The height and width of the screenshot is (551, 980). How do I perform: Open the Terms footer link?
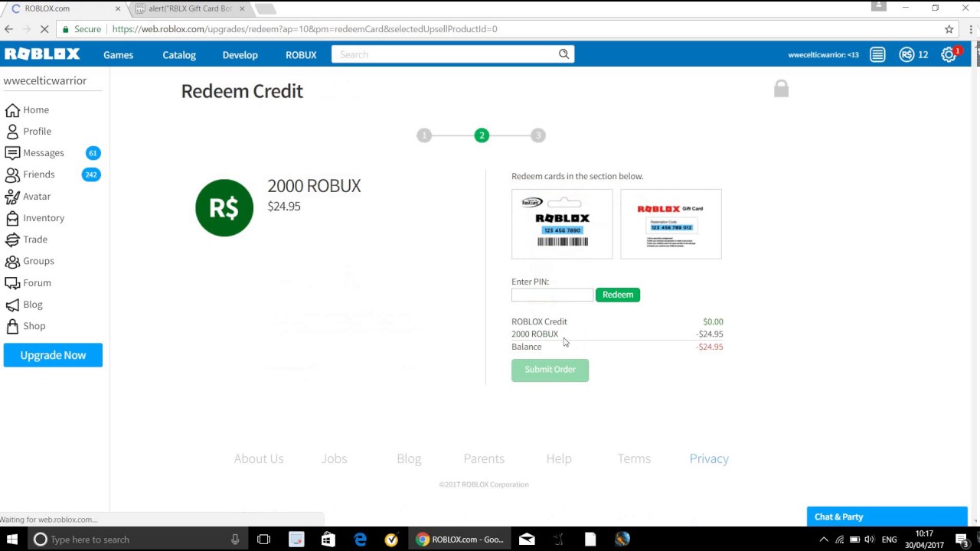pyautogui.click(x=634, y=458)
